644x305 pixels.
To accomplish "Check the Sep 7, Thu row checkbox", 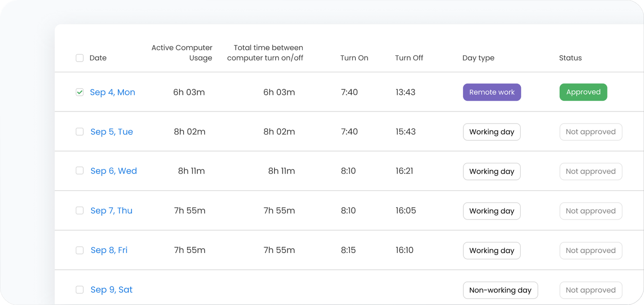I will (80, 211).
